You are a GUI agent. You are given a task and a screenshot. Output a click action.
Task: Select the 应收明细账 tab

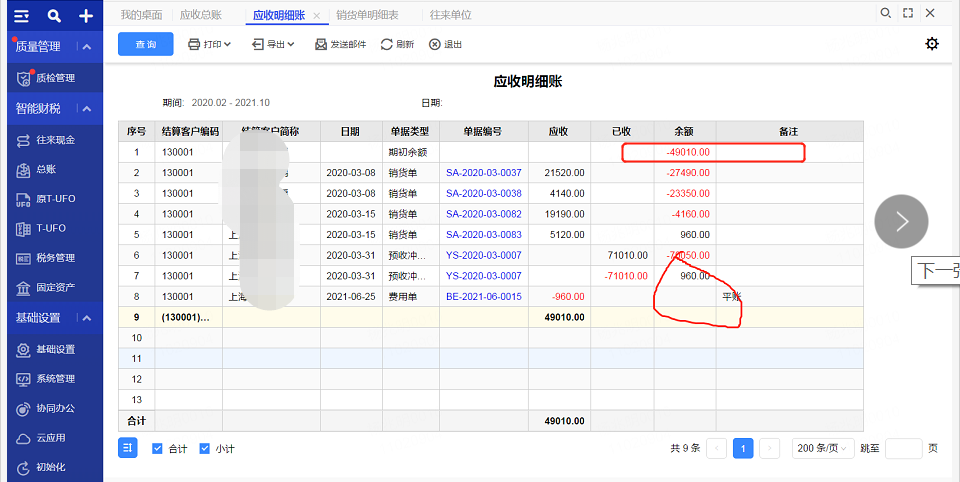(279, 15)
